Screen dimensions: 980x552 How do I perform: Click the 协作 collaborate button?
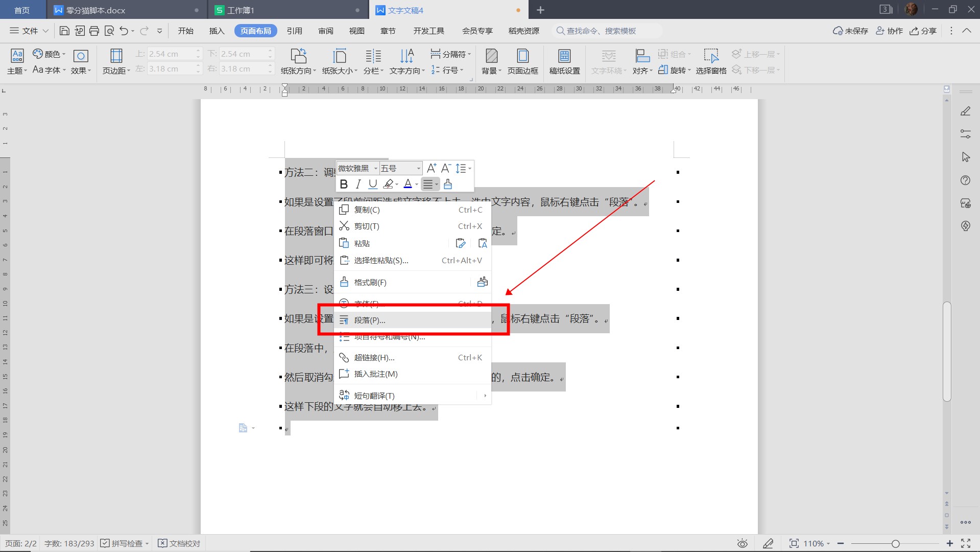point(889,31)
